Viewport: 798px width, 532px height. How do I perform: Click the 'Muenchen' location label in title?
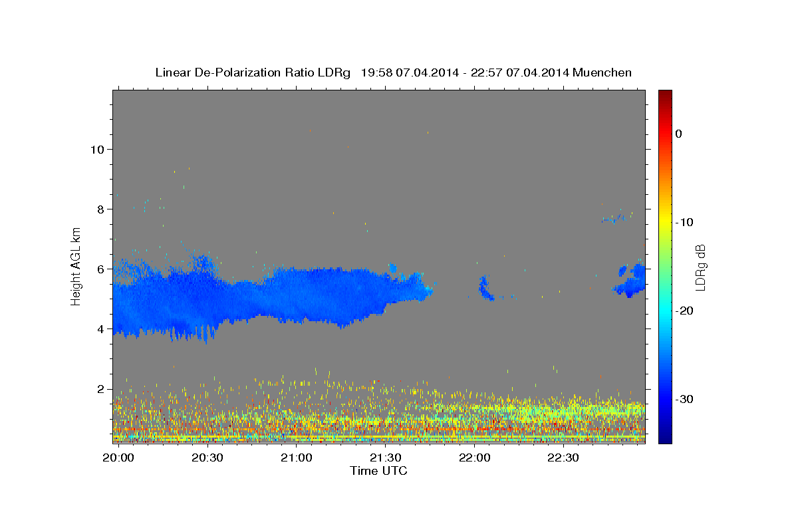[x=602, y=72]
